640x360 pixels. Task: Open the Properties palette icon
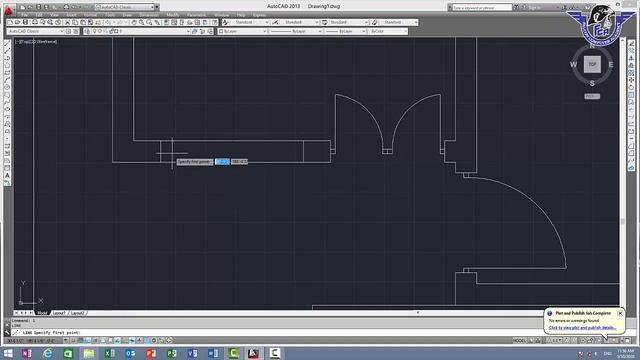(167, 22)
